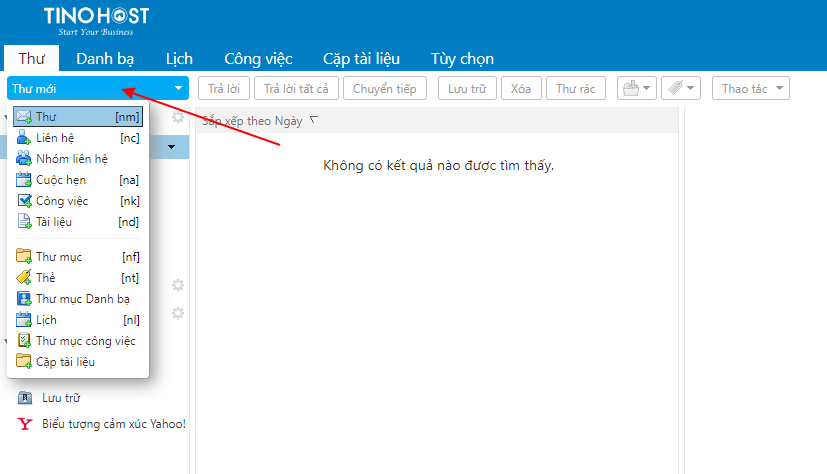Switch to the Danh bạ tab
This screenshot has width=827, height=474.
tap(105, 59)
